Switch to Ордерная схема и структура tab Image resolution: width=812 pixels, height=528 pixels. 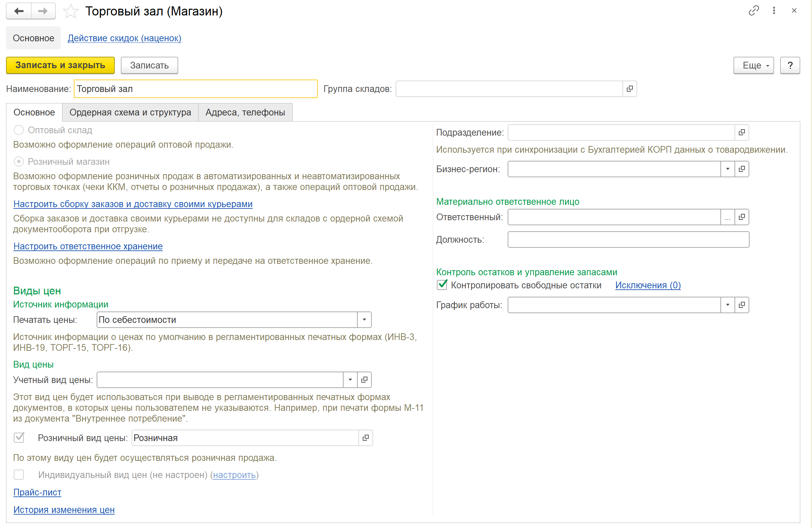tap(130, 112)
